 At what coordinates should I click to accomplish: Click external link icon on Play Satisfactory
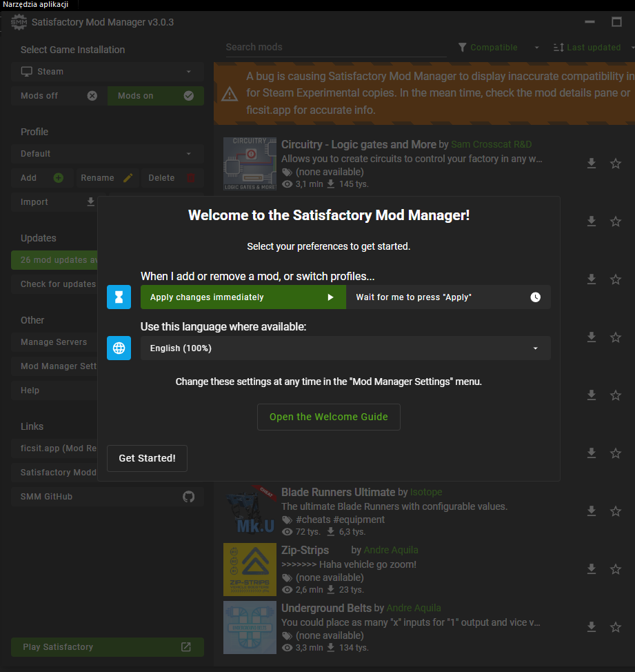tap(186, 646)
